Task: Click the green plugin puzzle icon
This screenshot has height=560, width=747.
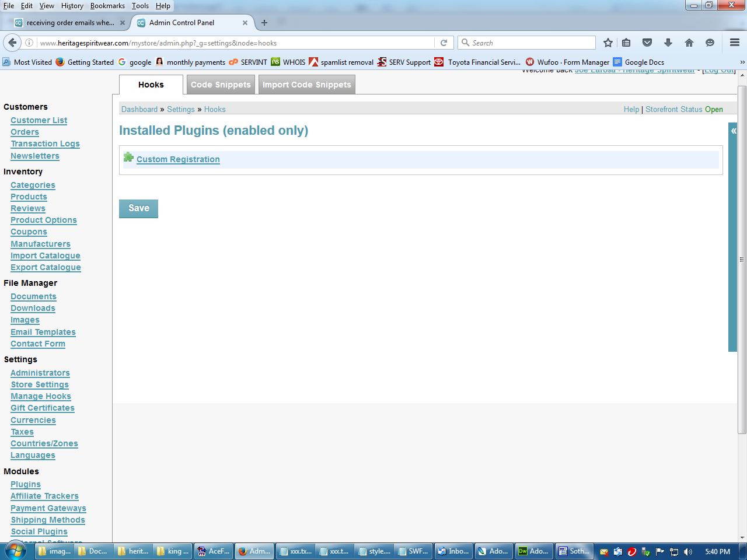Action: point(129,157)
